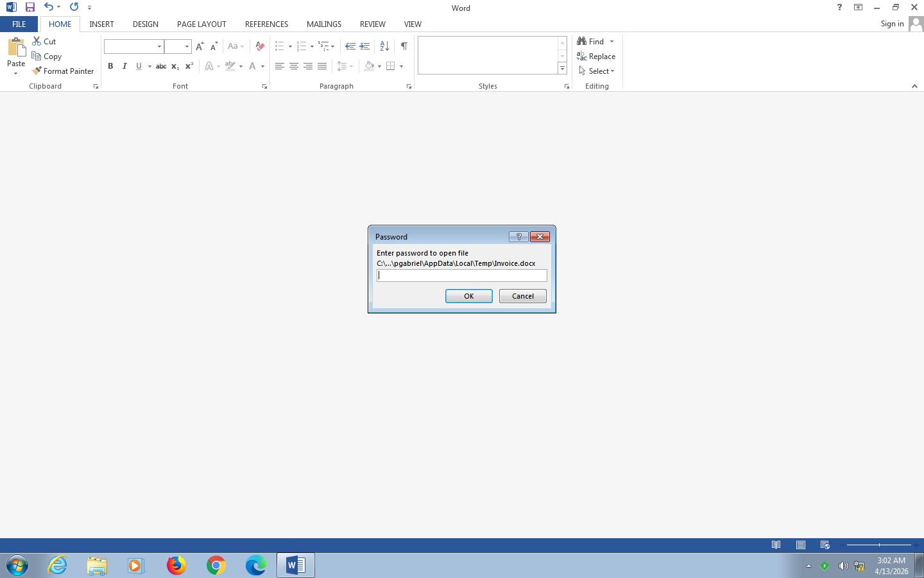Click the Sort icon in Paragraph group

pyautogui.click(x=384, y=46)
